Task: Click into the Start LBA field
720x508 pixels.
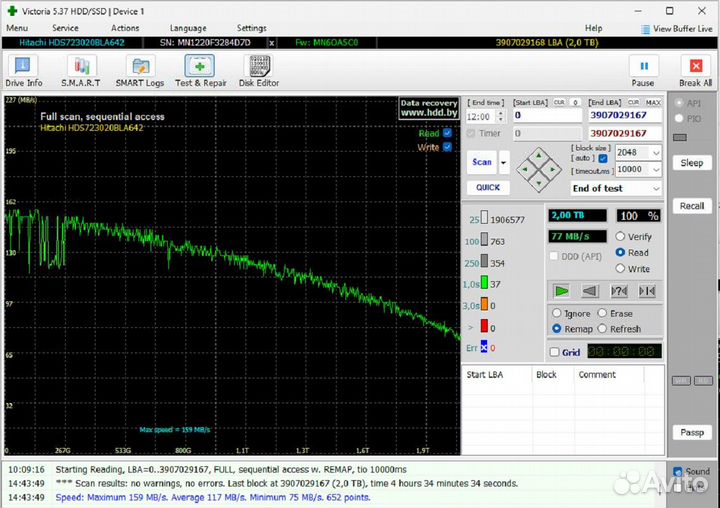Action: [546, 116]
